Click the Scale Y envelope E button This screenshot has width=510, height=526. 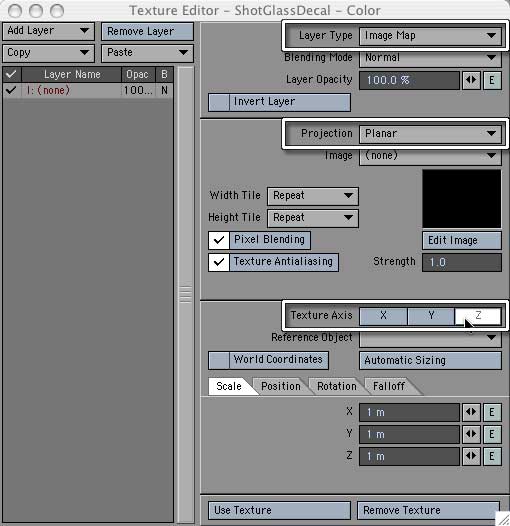pos(492,434)
